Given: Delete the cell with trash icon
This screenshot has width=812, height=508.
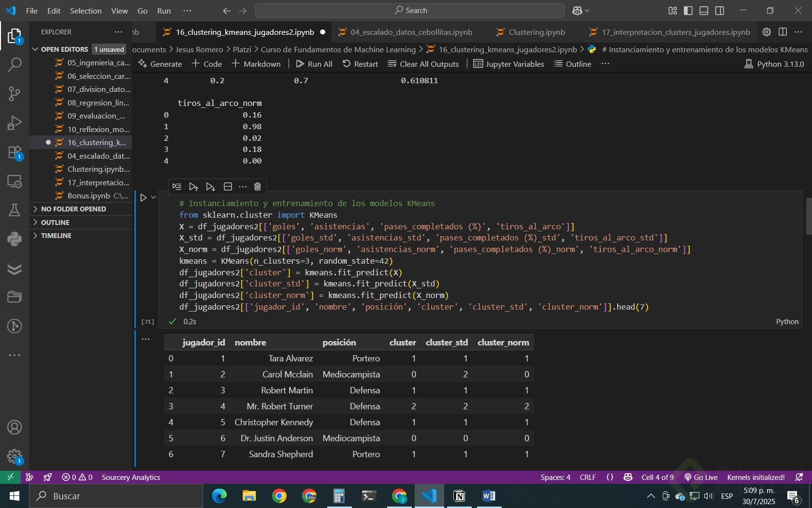Looking at the screenshot, I should click(x=258, y=187).
